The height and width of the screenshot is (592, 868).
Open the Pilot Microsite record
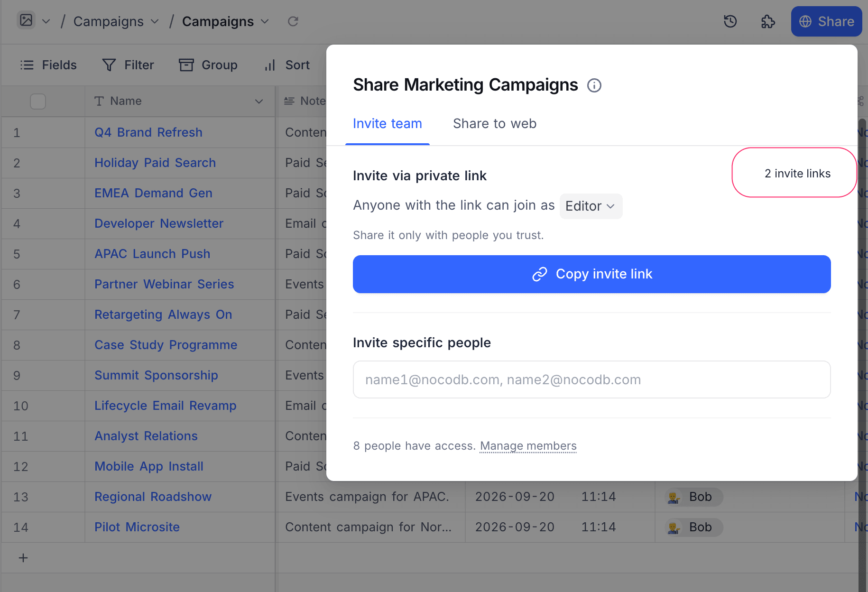coord(137,527)
